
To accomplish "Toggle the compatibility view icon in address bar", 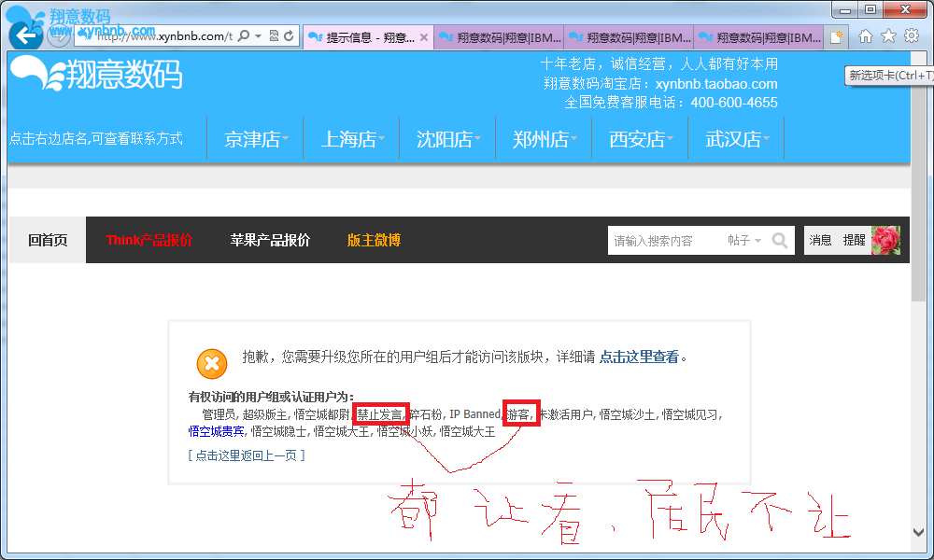I will click(x=274, y=36).
